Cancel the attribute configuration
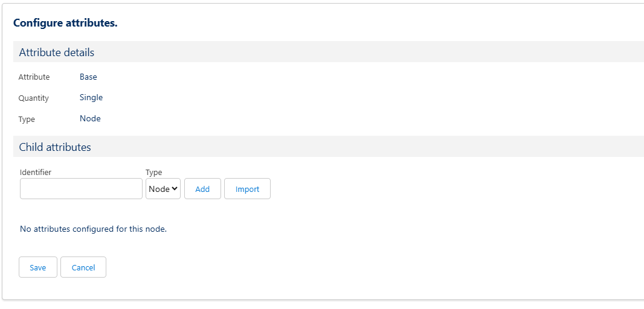The height and width of the screenshot is (309, 644). [83, 267]
